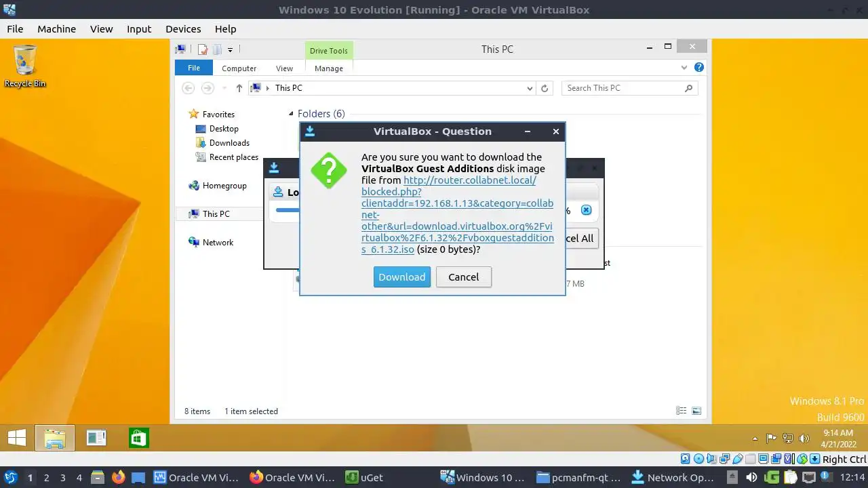Cancel the download with the round X icon

(x=586, y=210)
